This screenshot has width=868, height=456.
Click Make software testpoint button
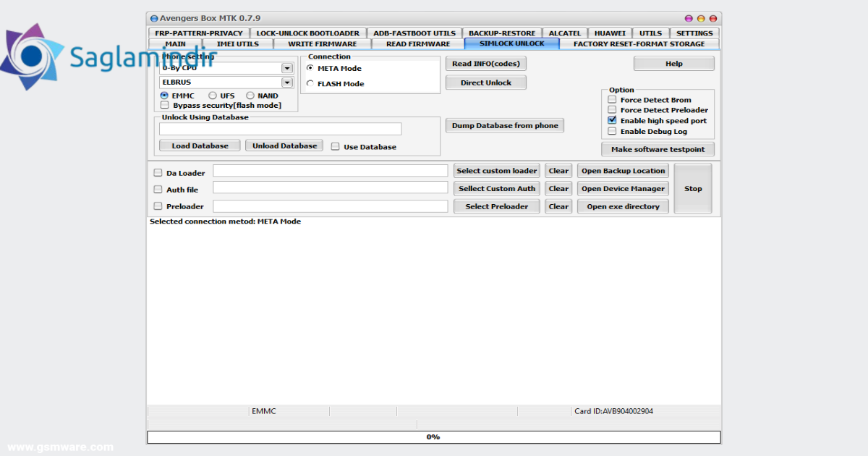[658, 149]
